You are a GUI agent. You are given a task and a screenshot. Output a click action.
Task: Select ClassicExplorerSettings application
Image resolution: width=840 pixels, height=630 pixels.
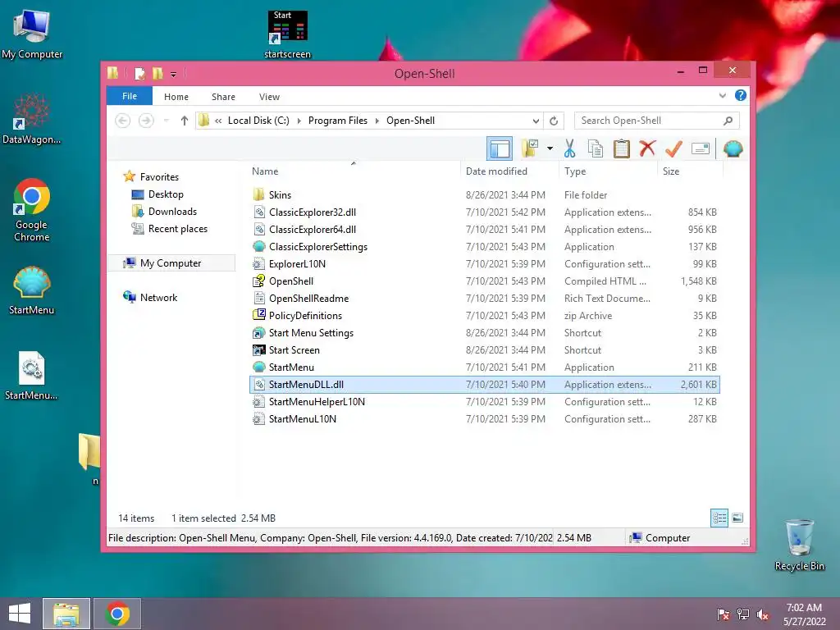(x=484, y=246)
